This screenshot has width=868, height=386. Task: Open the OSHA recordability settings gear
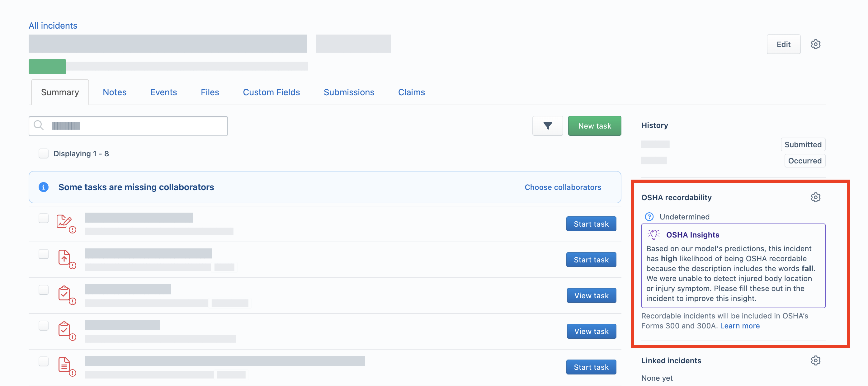pyautogui.click(x=815, y=197)
